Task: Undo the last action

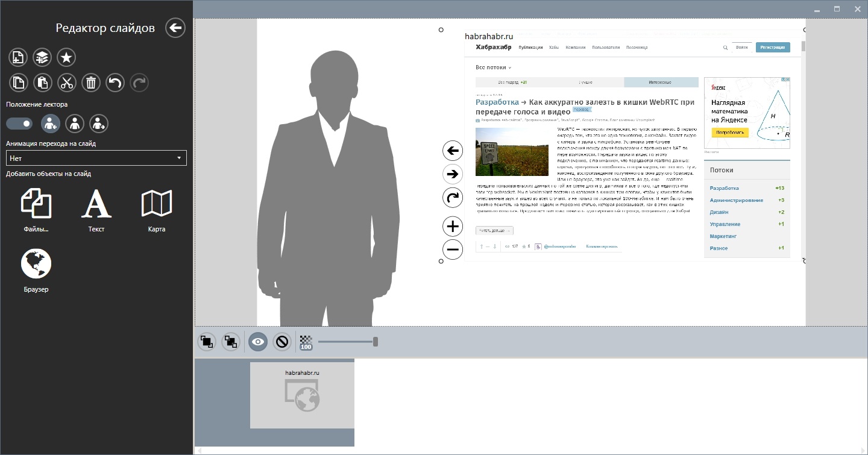Action: pos(115,82)
